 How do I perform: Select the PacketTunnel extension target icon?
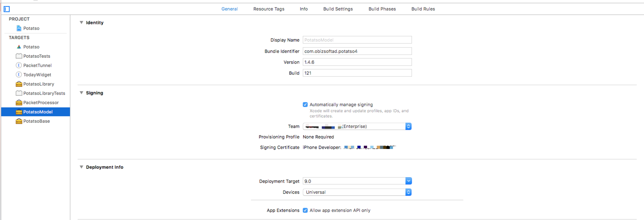pyautogui.click(x=19, y=65)
